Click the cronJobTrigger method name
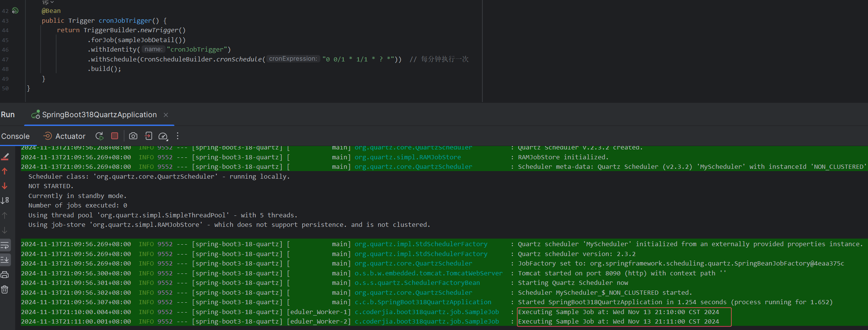This screenshot has width=868, height=330. 125,20
